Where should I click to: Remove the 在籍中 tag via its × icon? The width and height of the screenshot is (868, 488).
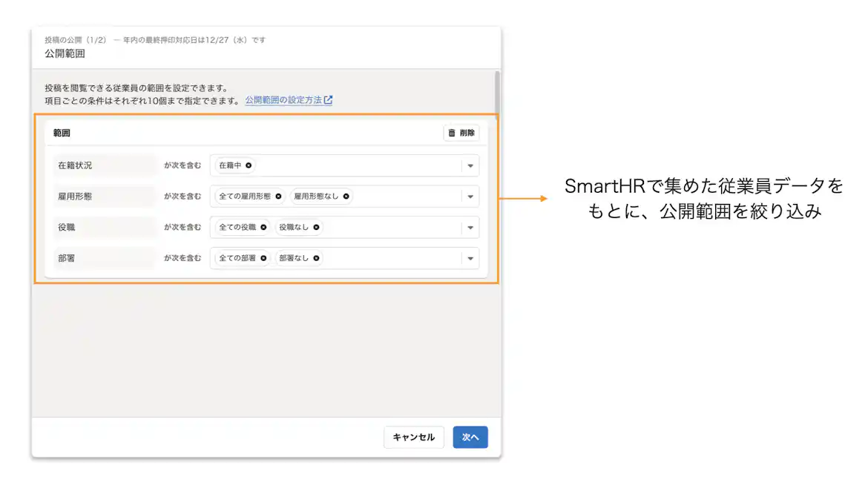249,165
